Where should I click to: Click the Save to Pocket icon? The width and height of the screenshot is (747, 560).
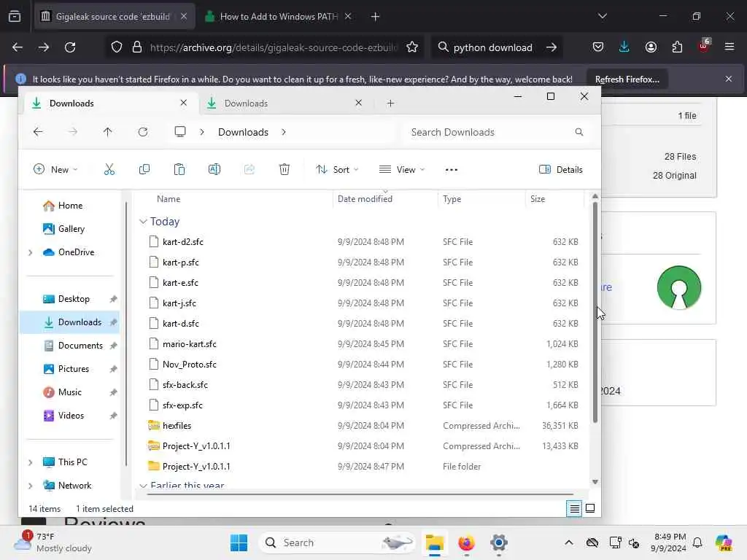point(598,47)
